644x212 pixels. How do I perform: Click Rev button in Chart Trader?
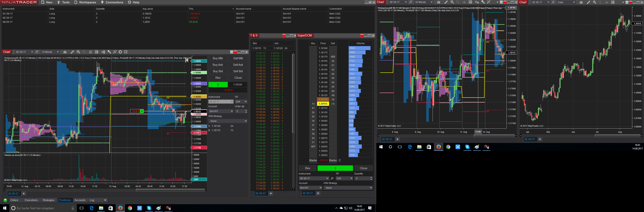click(218, 78)
